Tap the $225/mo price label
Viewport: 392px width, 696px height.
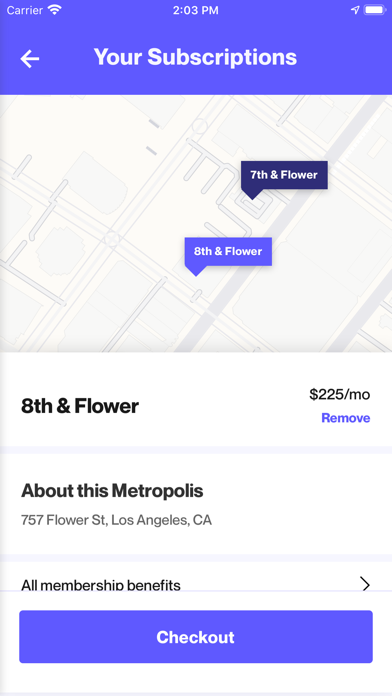point(340,394)
